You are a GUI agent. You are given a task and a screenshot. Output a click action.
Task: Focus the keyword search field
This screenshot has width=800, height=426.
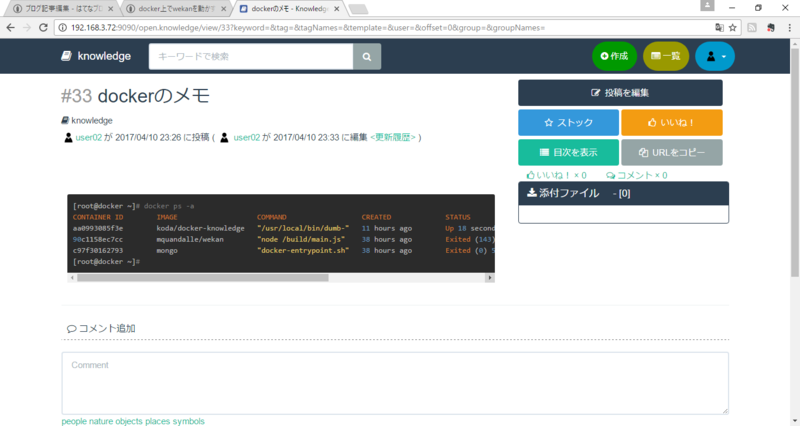pos(251,57)
